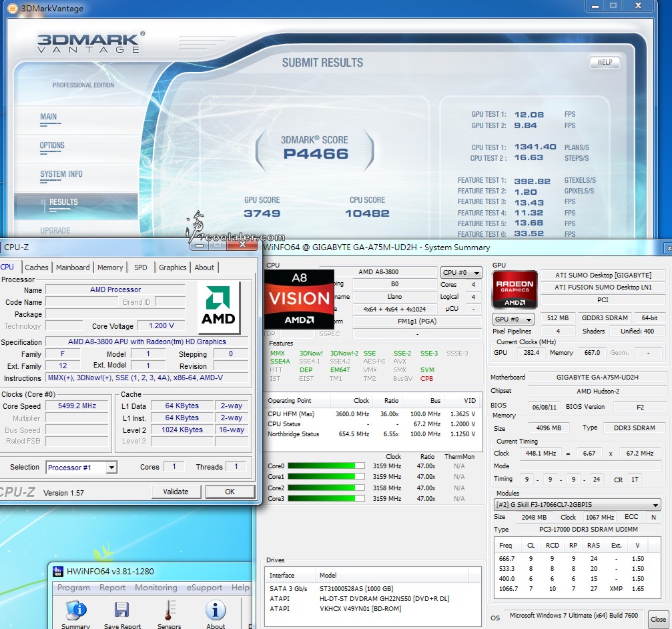Viewport: 672px width, 629px height.
Task: Minimize the 3DMark Vantage window
Action: (x=595, y=6)
